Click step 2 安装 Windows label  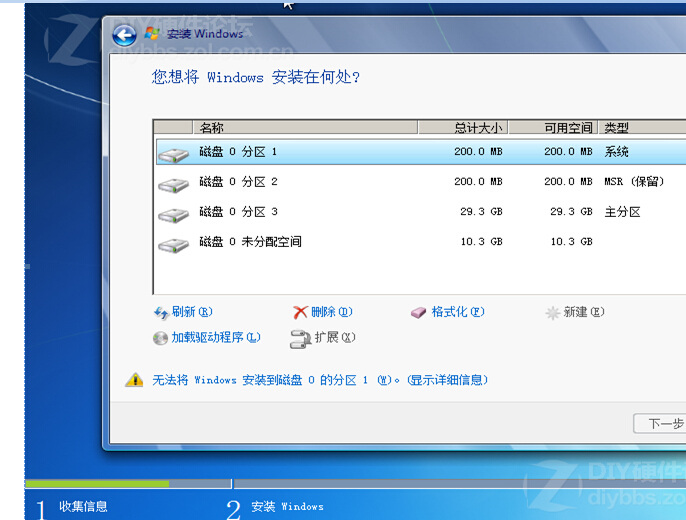(287, 506)
